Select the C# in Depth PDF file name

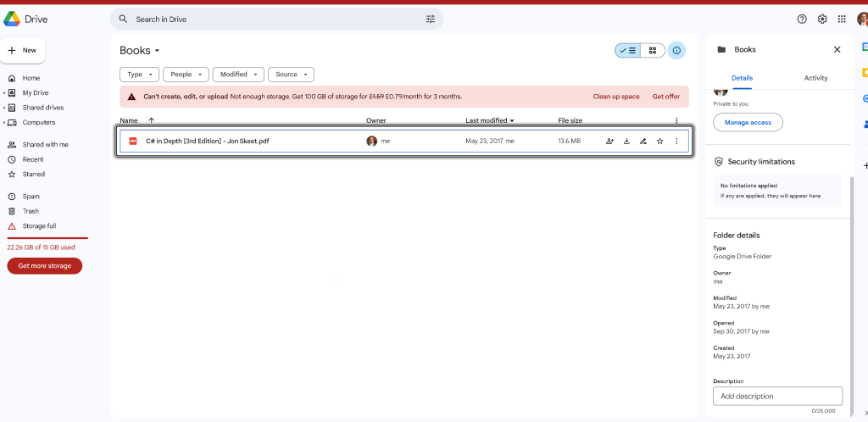pyautogui.click(x=208, y=141)
